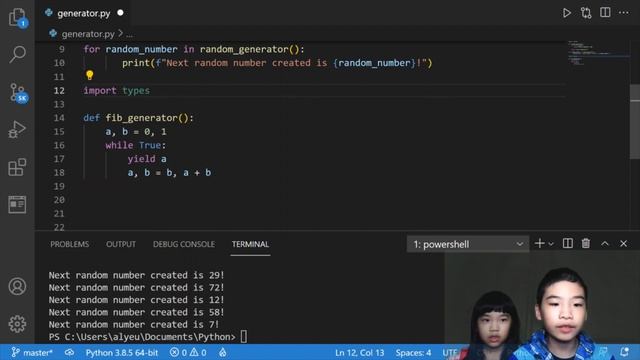Click "a, b = b, a + b" on line 18
Viewport: 640px width, 360px height.
pos(169,173)
